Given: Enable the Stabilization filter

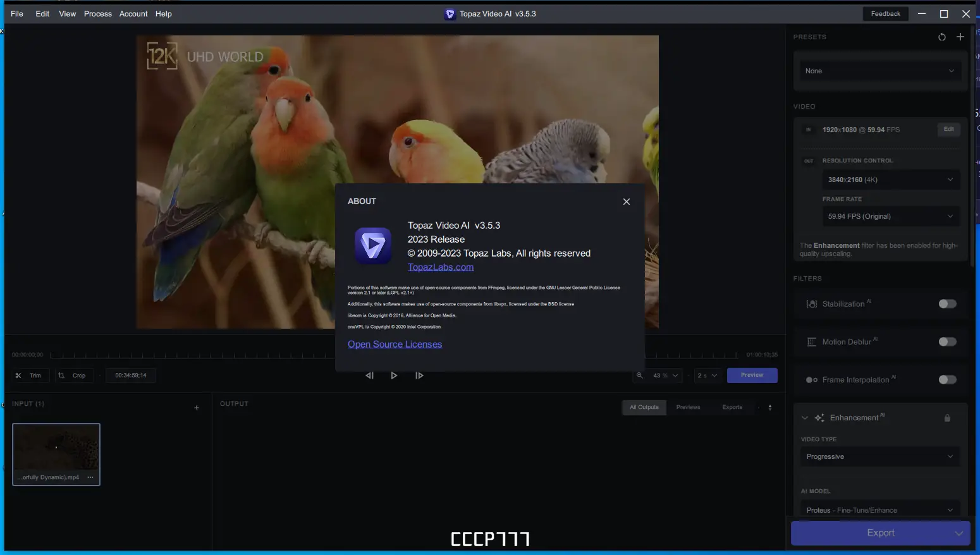Looking at the screenshot, I should pyautogui.click(x=947, y=303).
